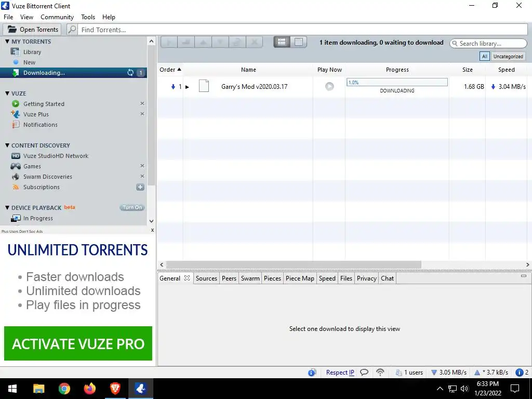532x399 pixels.
Task: Click the Garry's Mod file icon
Action: pyautogui.click(x=204, y=86)
